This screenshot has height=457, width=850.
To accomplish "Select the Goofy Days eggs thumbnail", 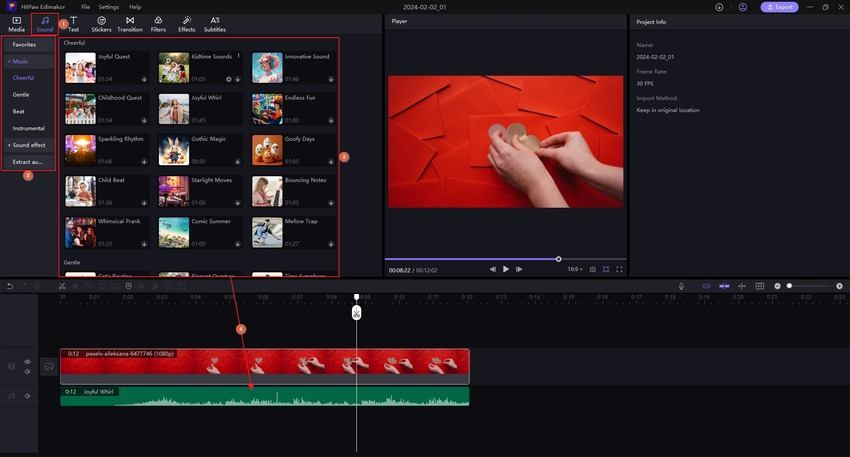I will pos(267,150).
